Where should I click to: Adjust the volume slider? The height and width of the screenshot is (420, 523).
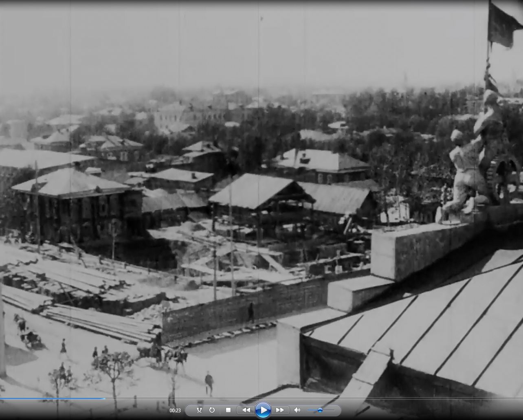pyautogui.click(x=321, y=410)
